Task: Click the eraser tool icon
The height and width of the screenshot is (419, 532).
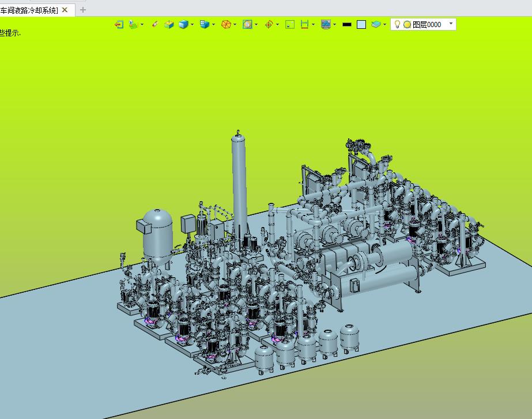Action: click(154, 24)
